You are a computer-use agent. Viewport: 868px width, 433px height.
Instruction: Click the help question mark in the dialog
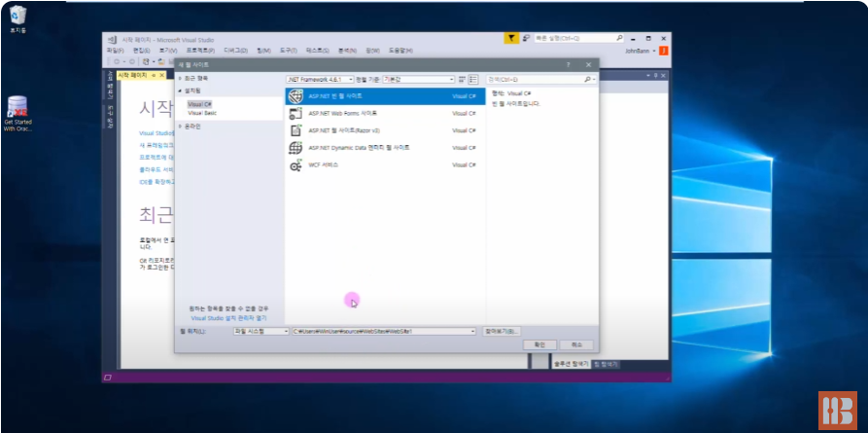[568, 65]
